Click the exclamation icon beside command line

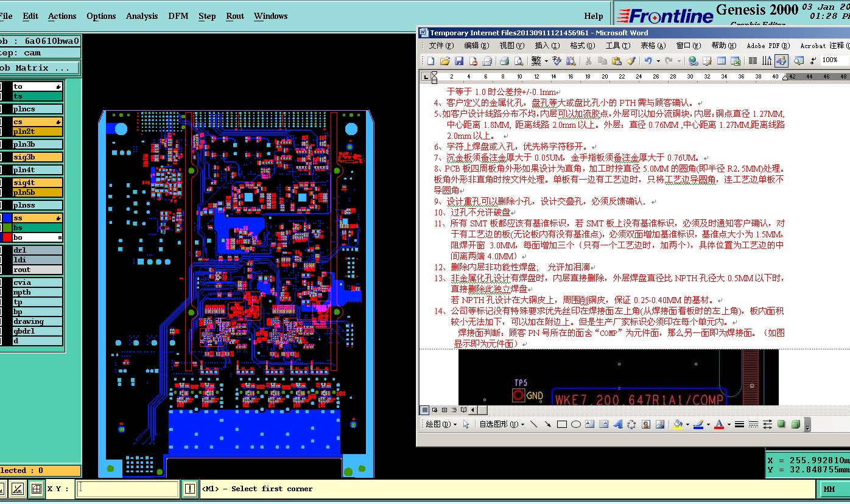tap(190, 489)
